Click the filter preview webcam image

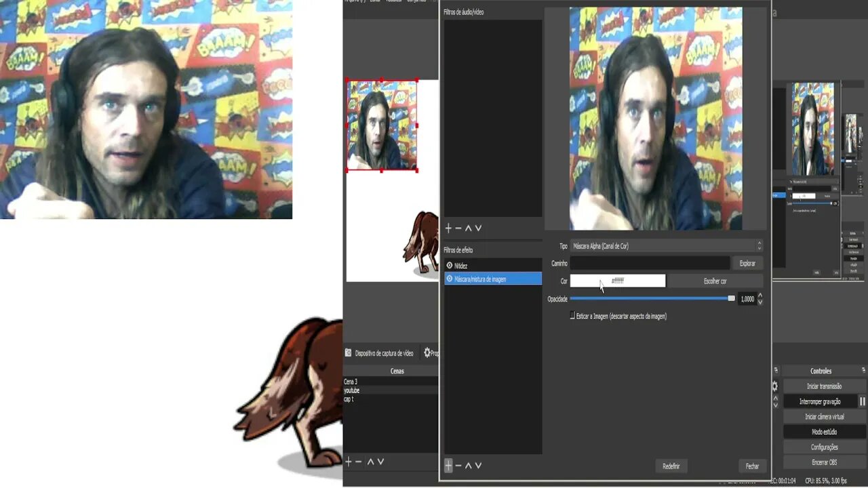(656, 119)
